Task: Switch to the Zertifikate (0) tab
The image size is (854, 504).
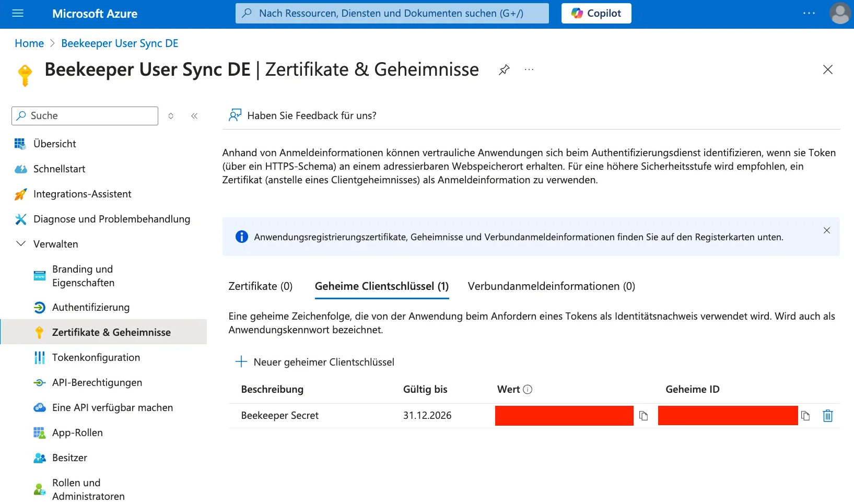Action: pos(261,286)
